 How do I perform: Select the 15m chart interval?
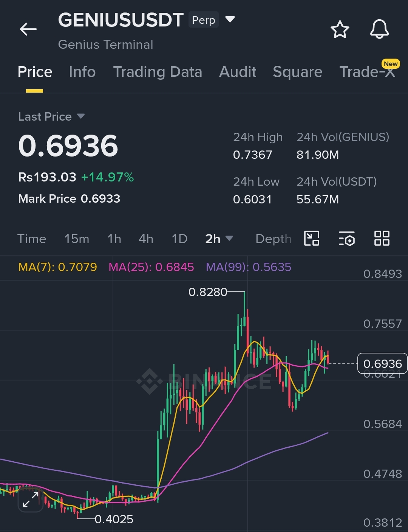tap(77, 239)
